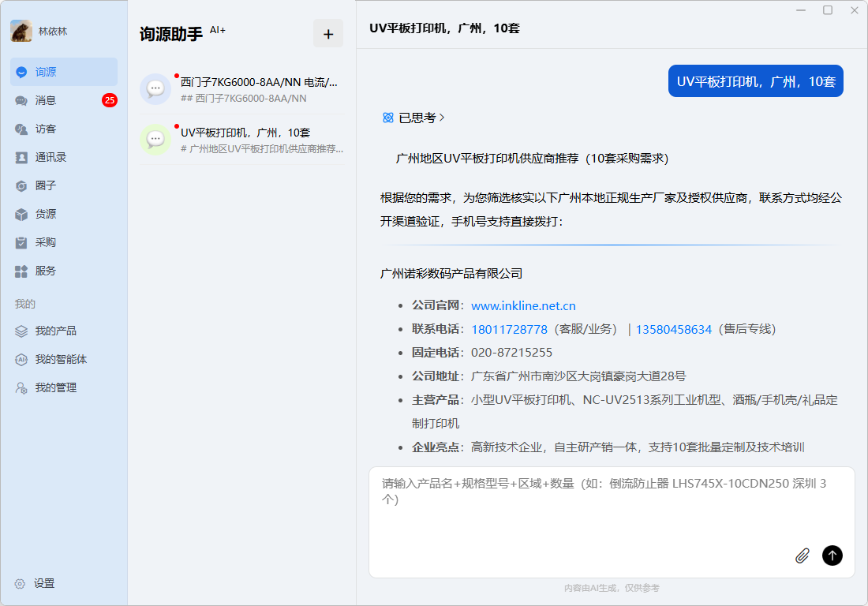Expand the 已思考 thinking chevron
The image size is (868, 606).
pyautogui.click(x=442, y=118)
